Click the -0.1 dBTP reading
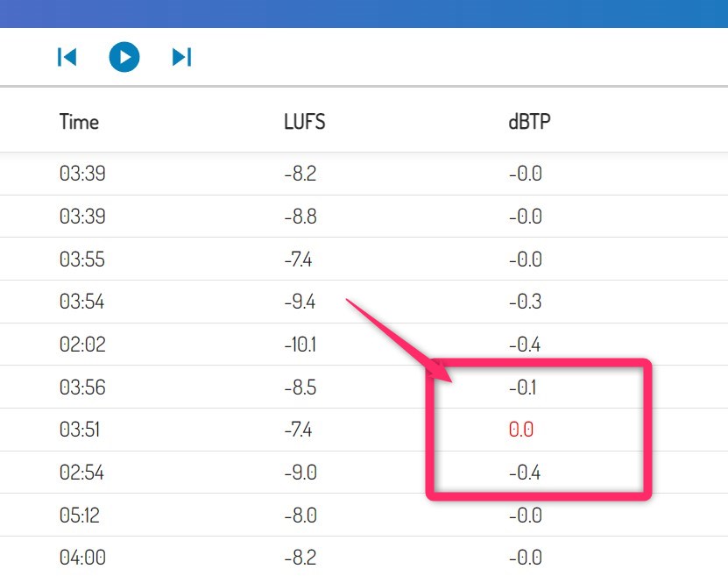 [523, 388]
